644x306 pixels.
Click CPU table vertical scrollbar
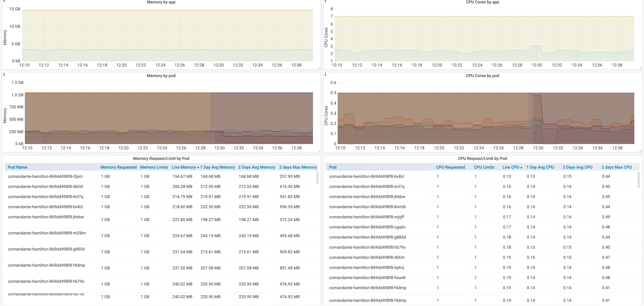coord(638,179)
